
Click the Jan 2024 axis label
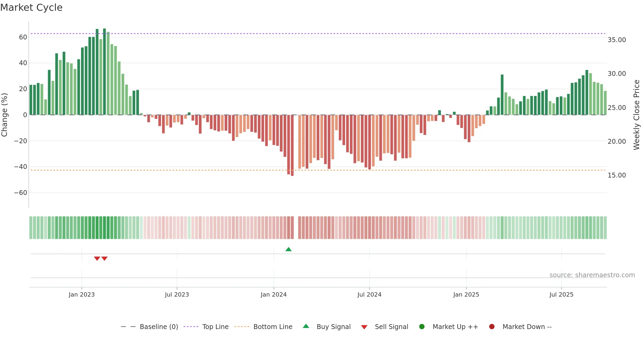click(274, 295)
